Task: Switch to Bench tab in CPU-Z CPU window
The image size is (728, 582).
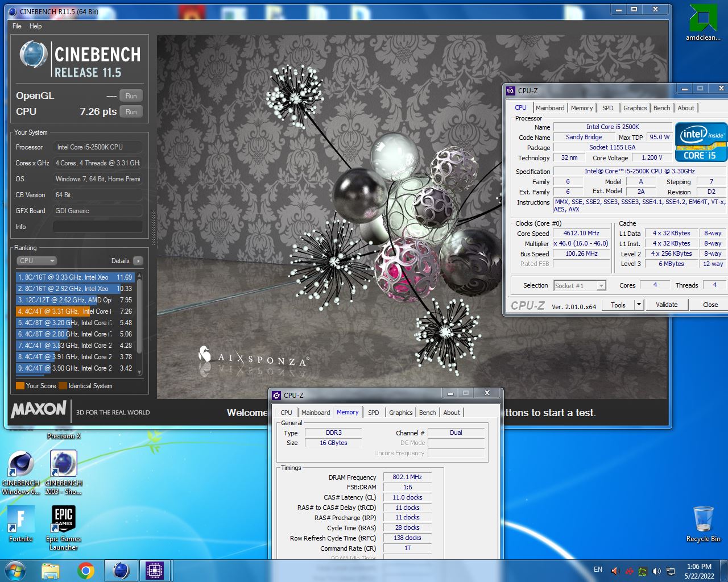Action: [661, 108]
